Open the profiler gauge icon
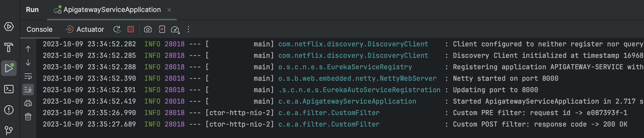Screen dimensions: 644x138 coord(175,30)
